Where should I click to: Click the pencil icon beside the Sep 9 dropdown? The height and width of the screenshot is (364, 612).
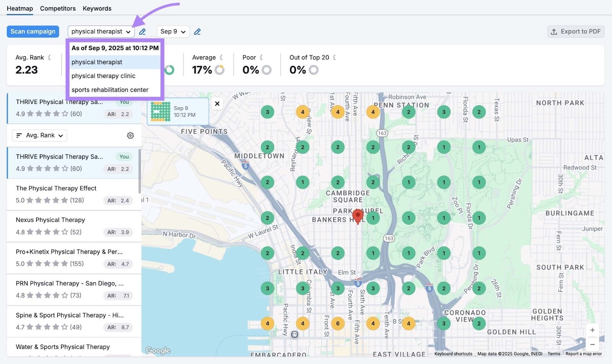tap(198, 32)
